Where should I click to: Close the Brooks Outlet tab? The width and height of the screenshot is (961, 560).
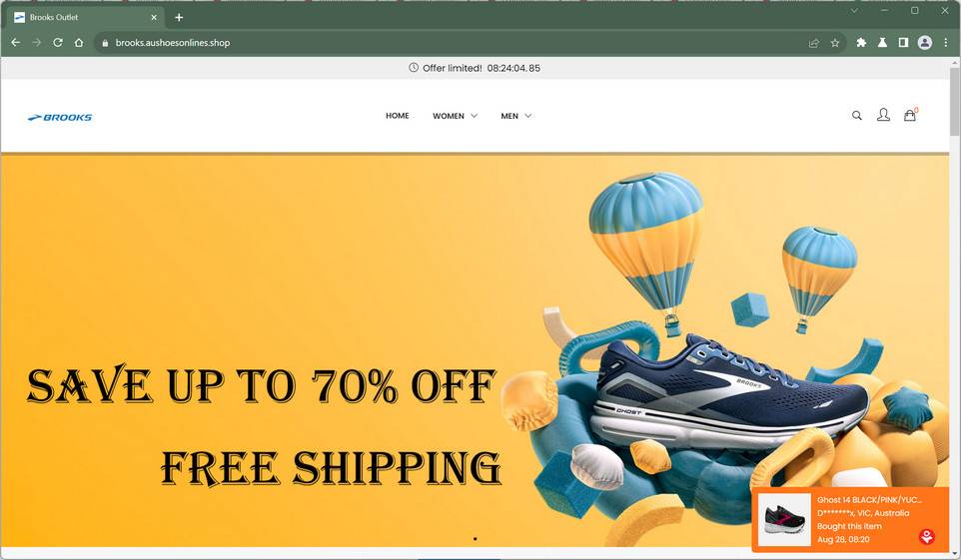pos(154,17)
